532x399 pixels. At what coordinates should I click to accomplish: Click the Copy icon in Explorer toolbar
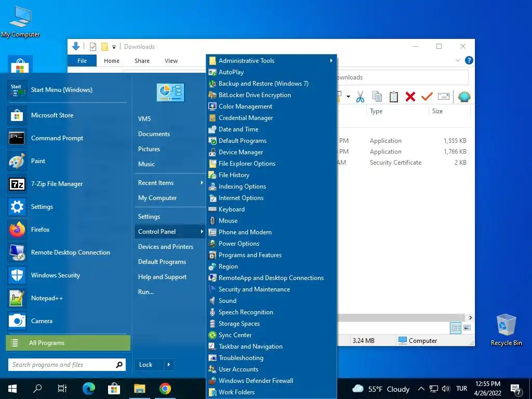pyautogui.click(x=377, y=97)
